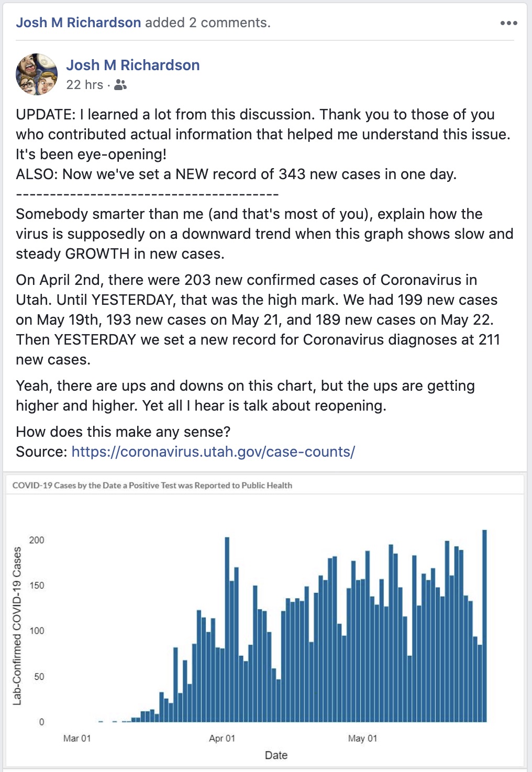This screenshot has height=772, width=532.
Task: Open author name link beside the avatar
Action: coord(133,65)
